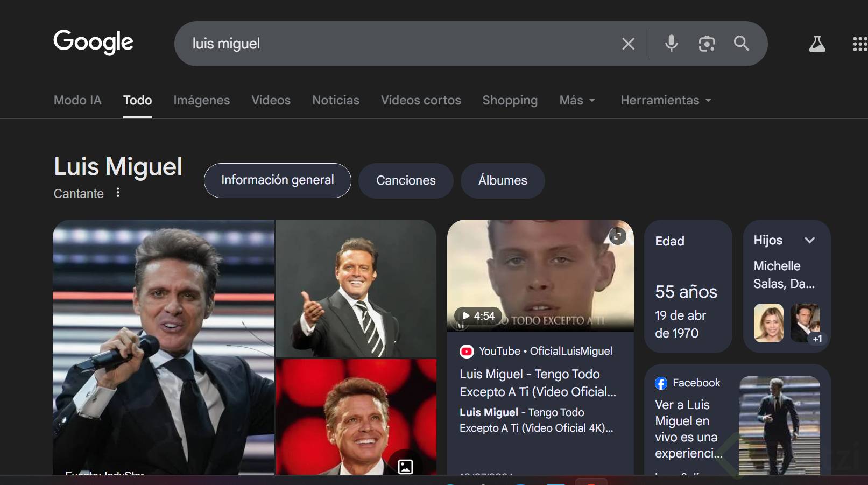Select the Información general chip
The width and height of the screenshot is (868, 485).
pyautogui.click(x=278, y=180)
